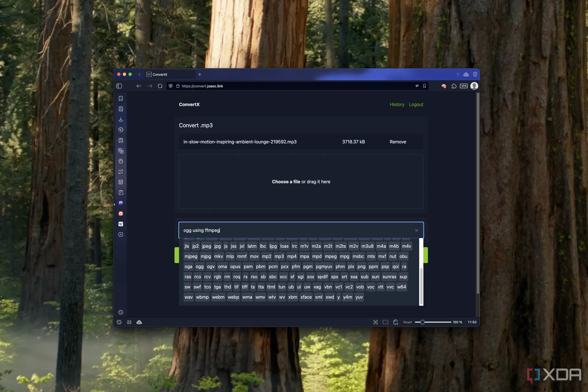Open page actions icon
The width and height of the screenshot is (588, 392).
(396, 322)
